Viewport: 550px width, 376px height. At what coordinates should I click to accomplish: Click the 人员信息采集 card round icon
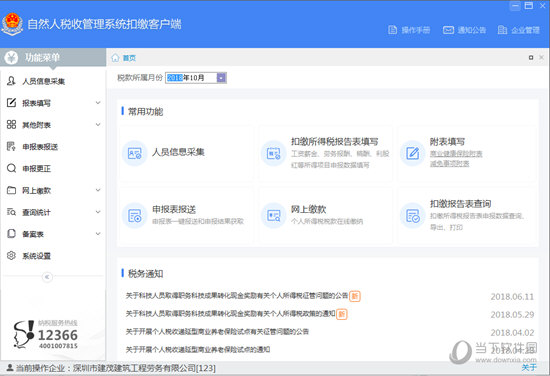click(x=134, y=153)
